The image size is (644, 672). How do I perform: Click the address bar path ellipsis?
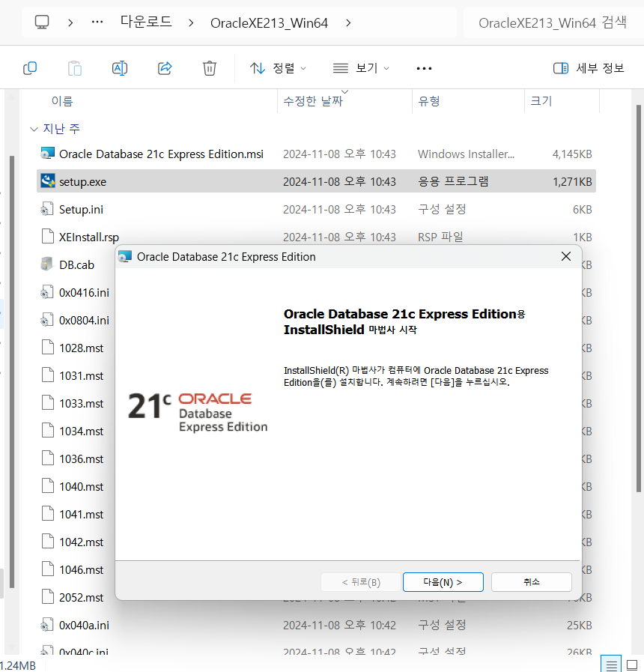coord(97,22)
